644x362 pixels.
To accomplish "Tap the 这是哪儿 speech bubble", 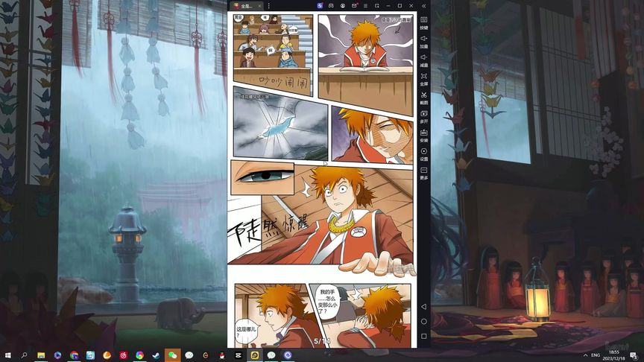I will tap(247, 331).
